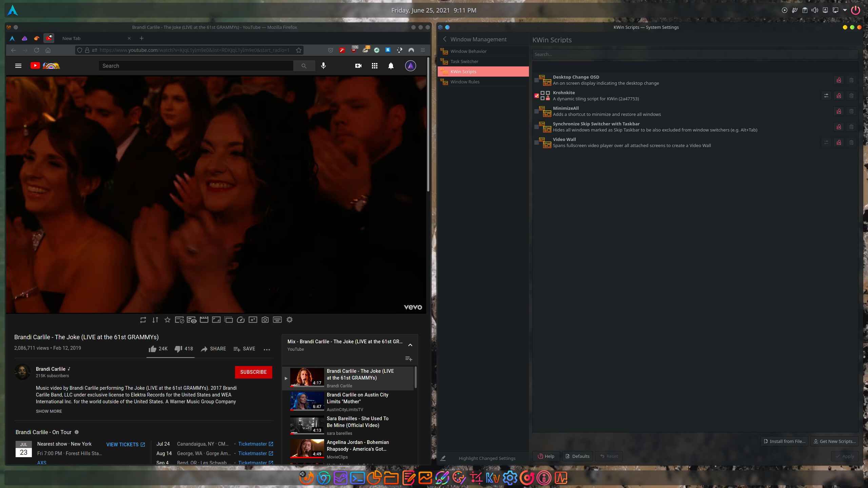
Task: Collapse the Mix playlist panel chevron
Action: point(410,345)
